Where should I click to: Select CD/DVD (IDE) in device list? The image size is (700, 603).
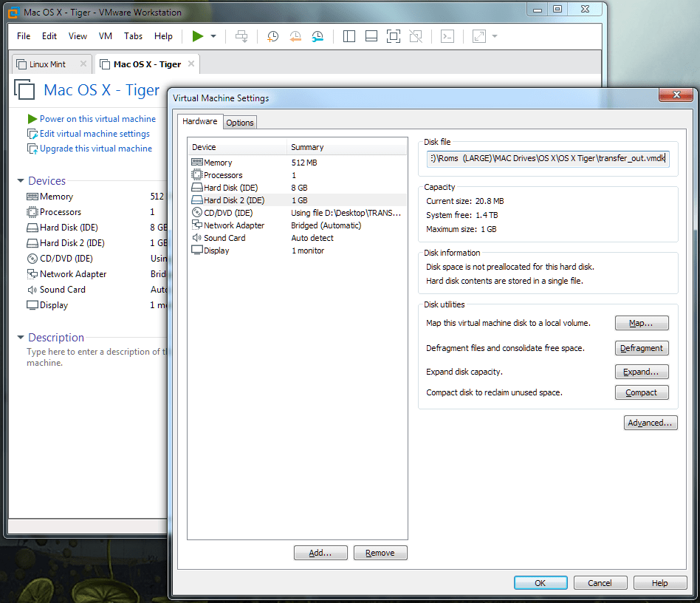tap(228, 213)
